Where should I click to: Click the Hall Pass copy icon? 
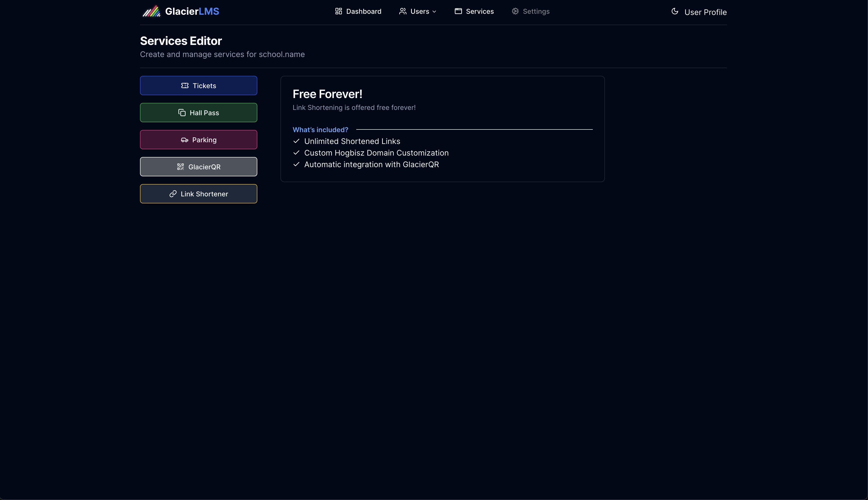click(x=182, y=113)
